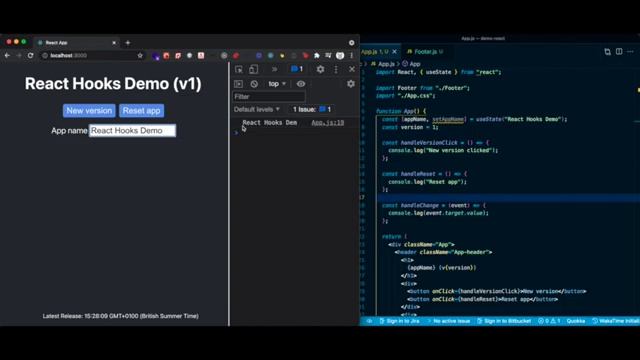640x360 pixels.
Task: Open editor more actions ellipsis
Action: pyautogui.click(x=631, y=51)
